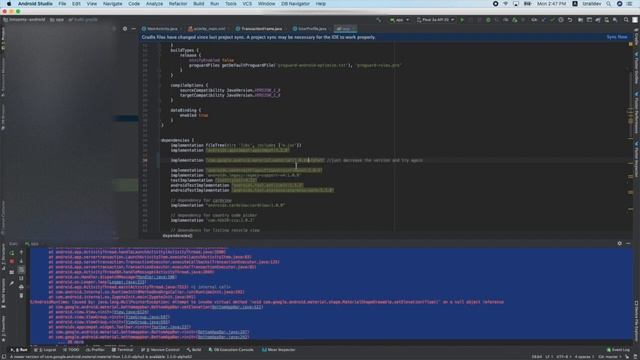Open Event Log in bottom right
This screenshot has width=640, height=360.
(x=618, y=350)
